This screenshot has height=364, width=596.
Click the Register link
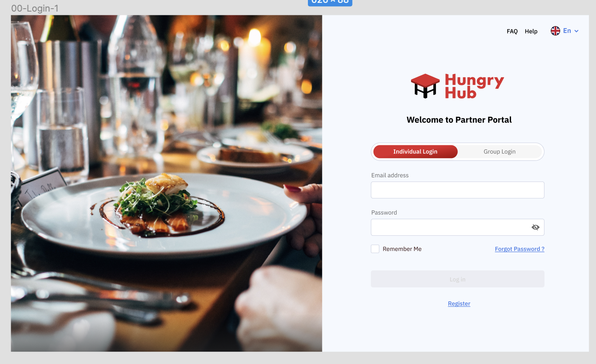click(459, 304)
